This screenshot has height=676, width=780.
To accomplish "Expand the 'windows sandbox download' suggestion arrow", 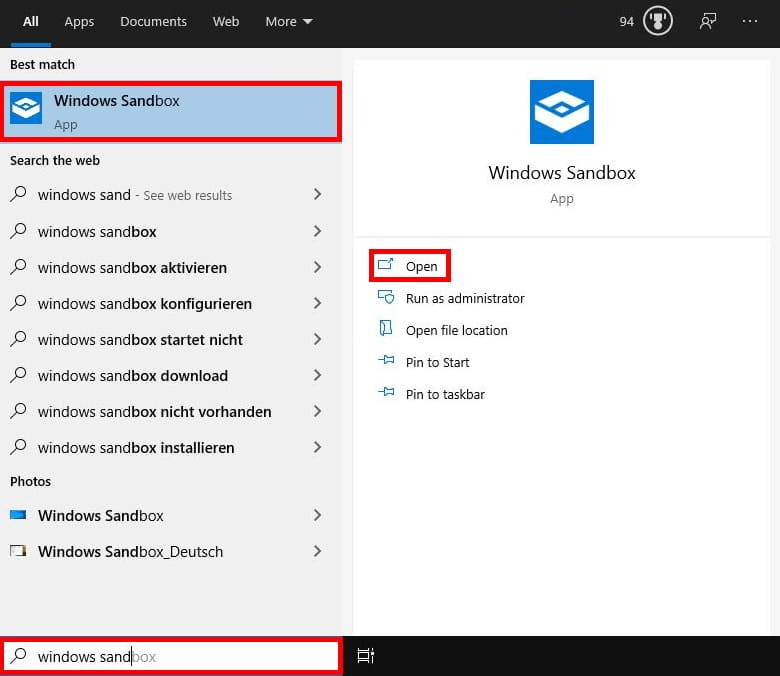I will (317, 375).
